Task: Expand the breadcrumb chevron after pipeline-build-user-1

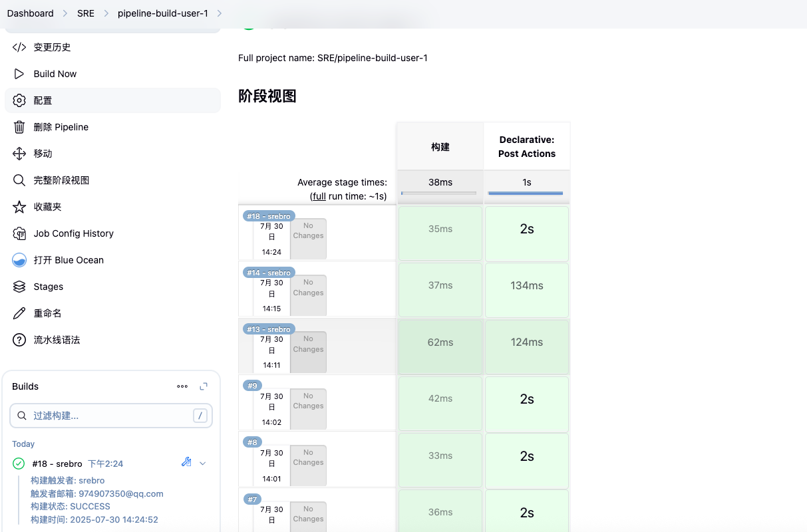Action: click(x=220, y=13)
